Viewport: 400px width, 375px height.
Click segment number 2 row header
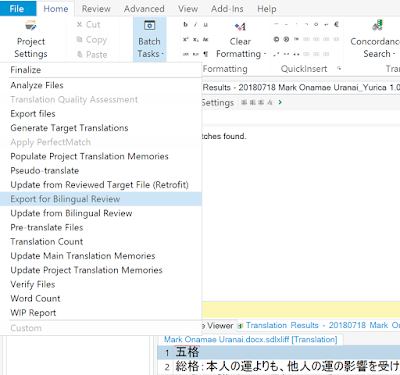[x=167, y=367]
